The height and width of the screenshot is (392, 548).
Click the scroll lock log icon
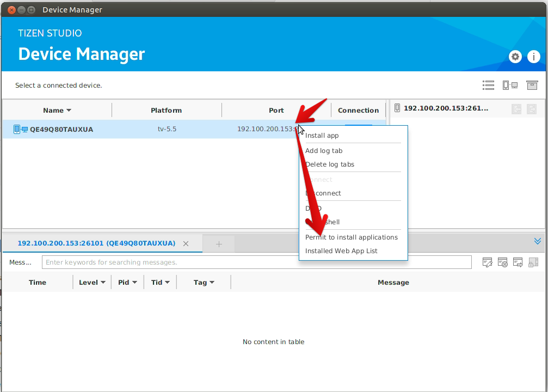coord(533,262)
